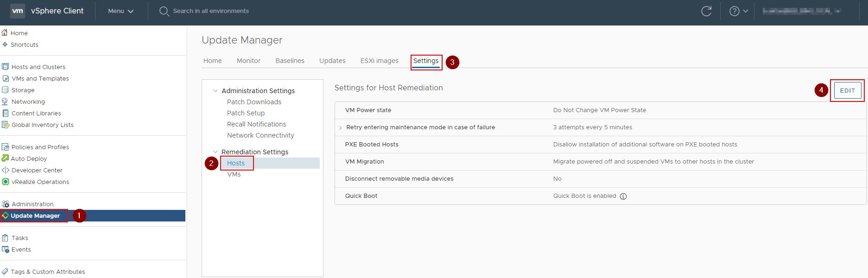Click 'Do Not Change VM Power State' value
Image resolution: width=868 pixels, height=278 pixels.
599,110
